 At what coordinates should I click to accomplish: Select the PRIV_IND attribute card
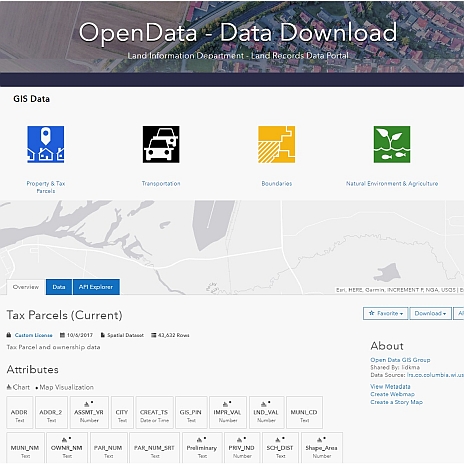click(242, 448)
